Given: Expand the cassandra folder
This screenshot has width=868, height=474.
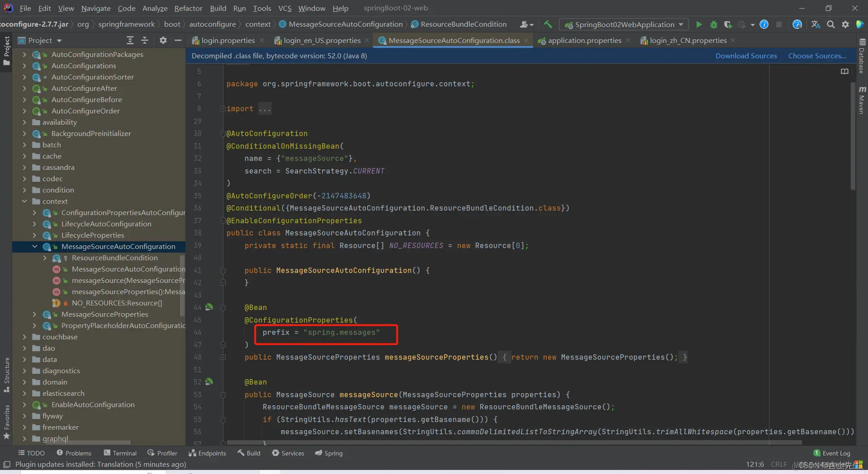Looking at the screenshot, I should (24, 168).
